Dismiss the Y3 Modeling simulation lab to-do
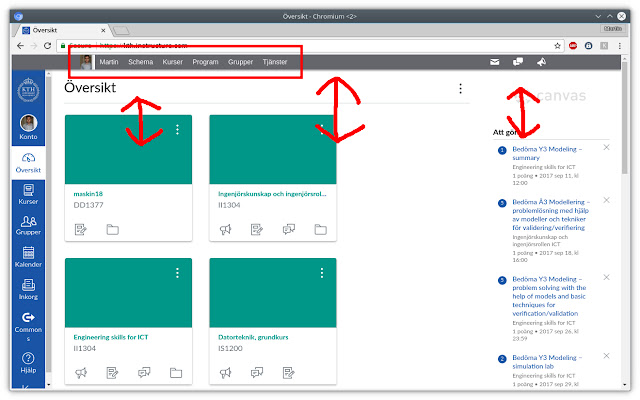The image size is (640, 400). pos(607,356)
